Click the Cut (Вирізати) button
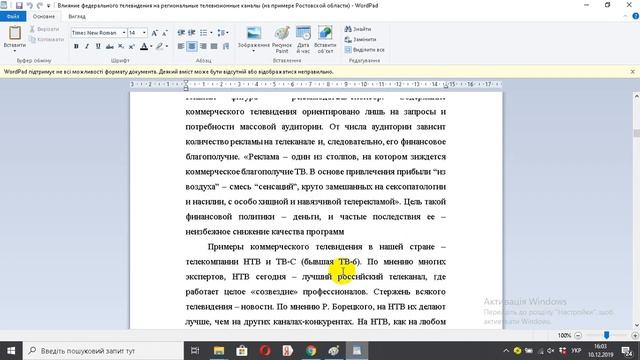This screenshot has width=640, height=360. pos(44,29)
